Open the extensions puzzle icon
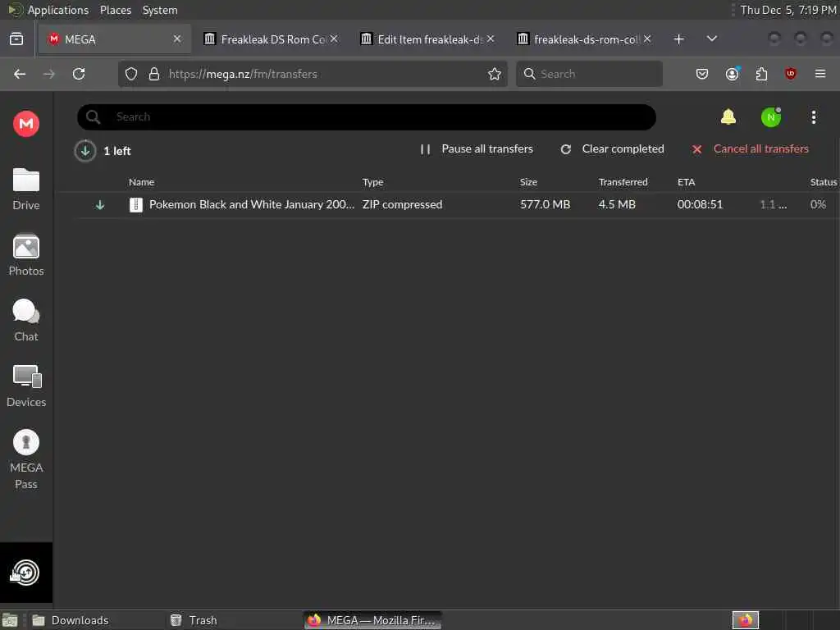This screenshot has height=630, width=840. click(761, 74)
